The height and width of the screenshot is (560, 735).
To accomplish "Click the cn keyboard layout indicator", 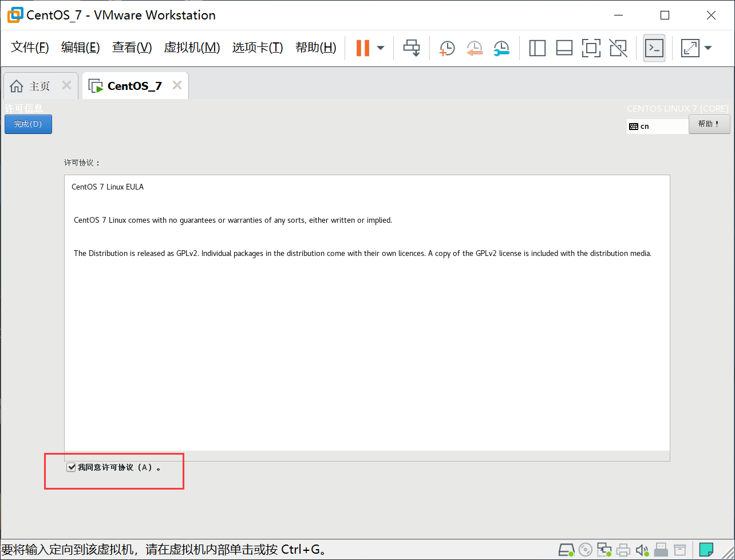I will [x=657, y=127].
